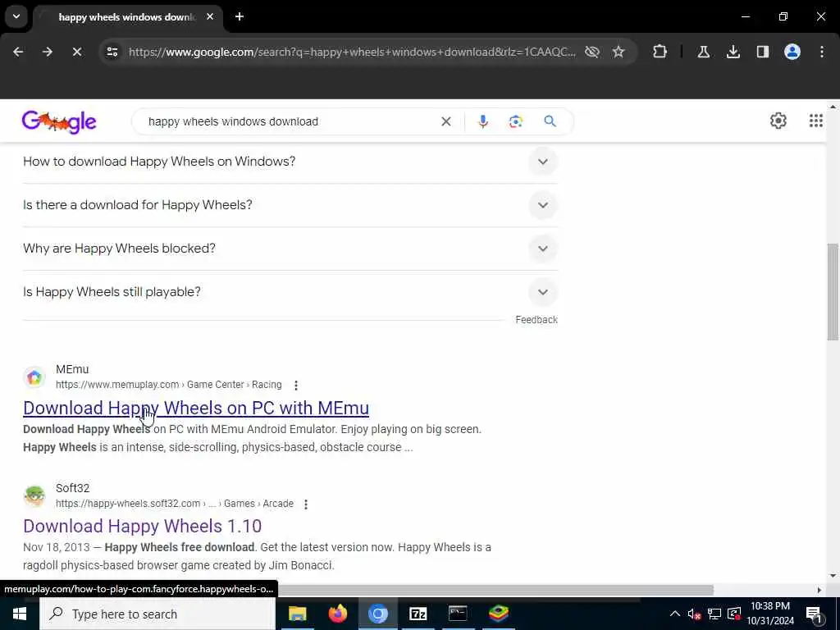Open a new tab
Screen dimensions: 840x630
(x=240, y=16)
